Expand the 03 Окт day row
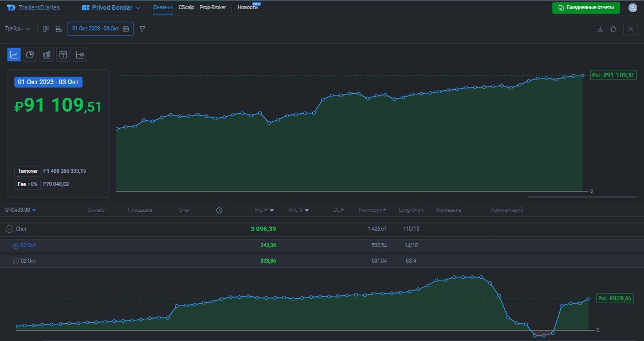Viewport: 644px width, 341px height. click(x=15, y=246)
